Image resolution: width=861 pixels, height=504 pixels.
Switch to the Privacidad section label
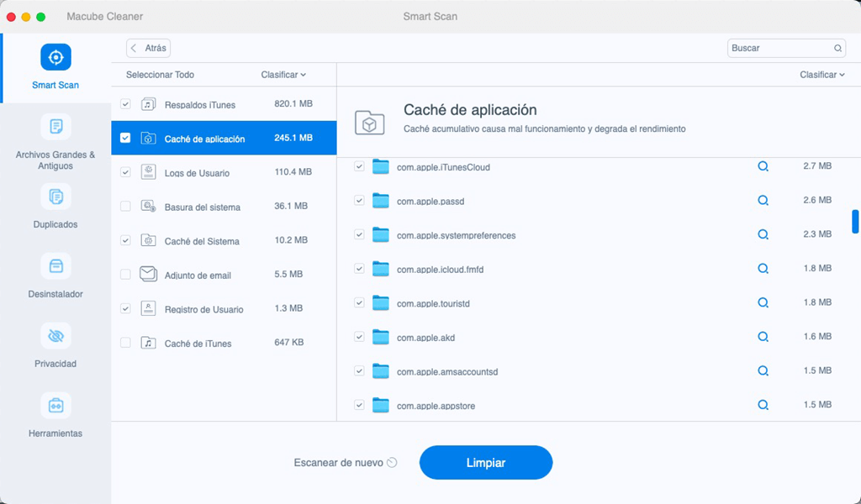point(55,364)
